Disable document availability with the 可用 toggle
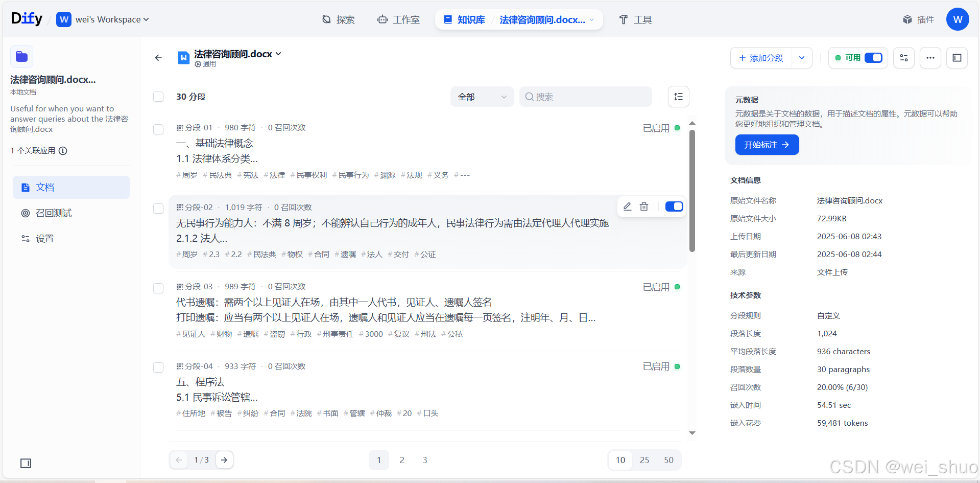The height and width of the screenshot is (483, 980). (x=873, y=58)
